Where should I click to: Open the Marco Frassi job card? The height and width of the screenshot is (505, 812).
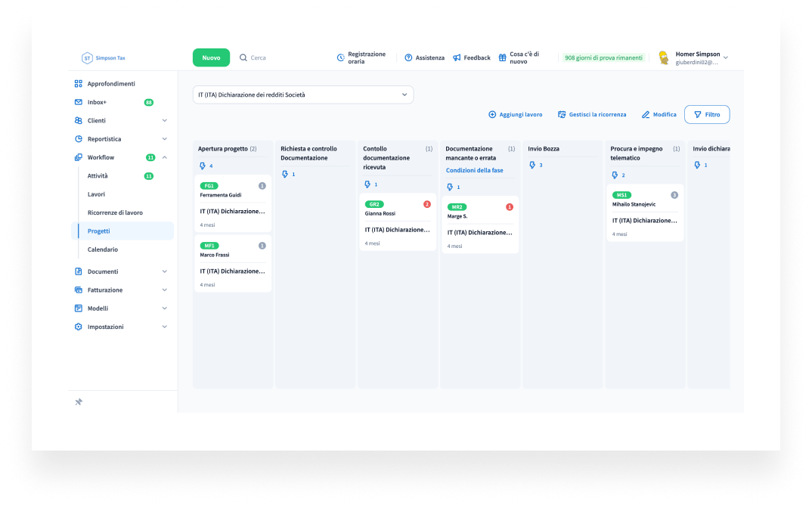click(233, 264)
